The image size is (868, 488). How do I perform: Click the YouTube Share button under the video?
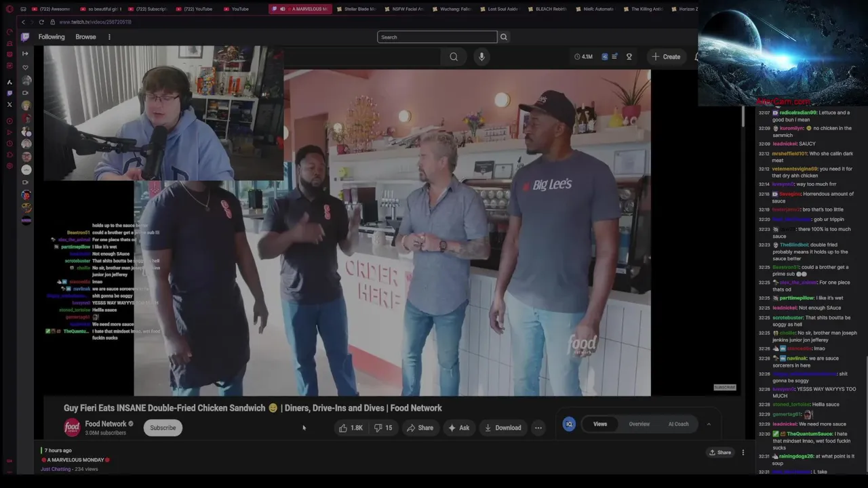point(420,428)
